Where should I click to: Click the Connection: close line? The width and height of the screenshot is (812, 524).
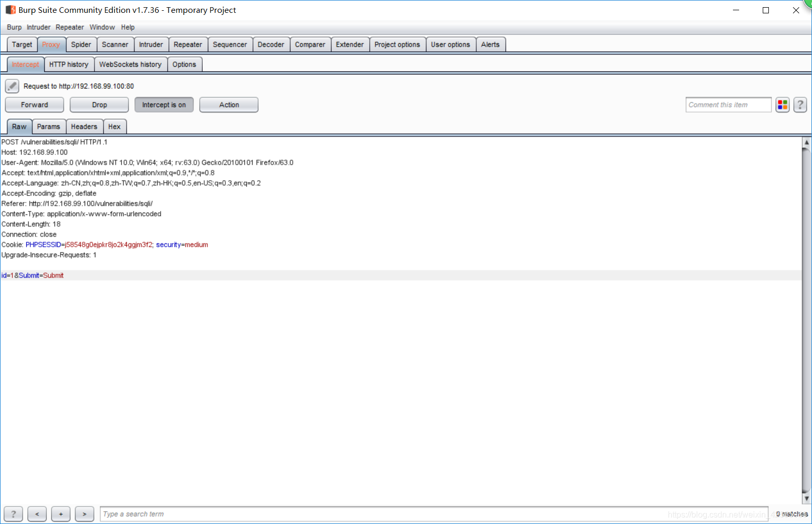tap(29, 235)
